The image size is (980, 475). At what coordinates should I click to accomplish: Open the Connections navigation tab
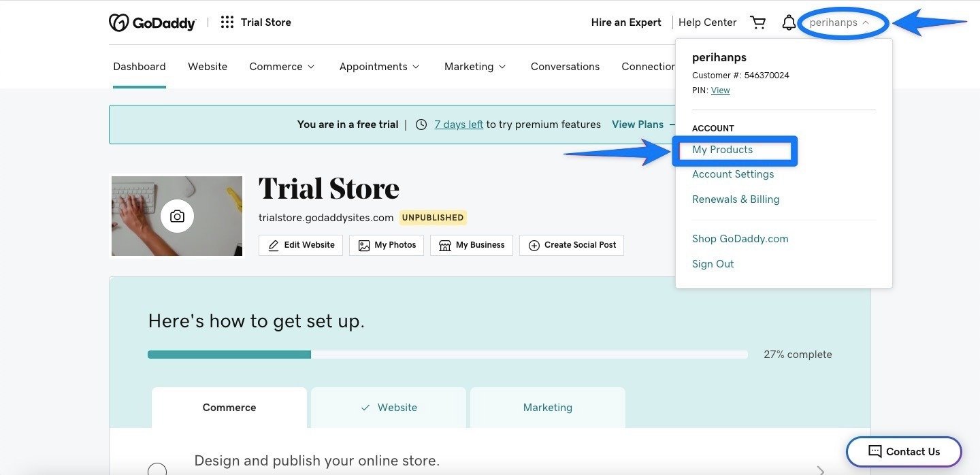pos(648,67)
